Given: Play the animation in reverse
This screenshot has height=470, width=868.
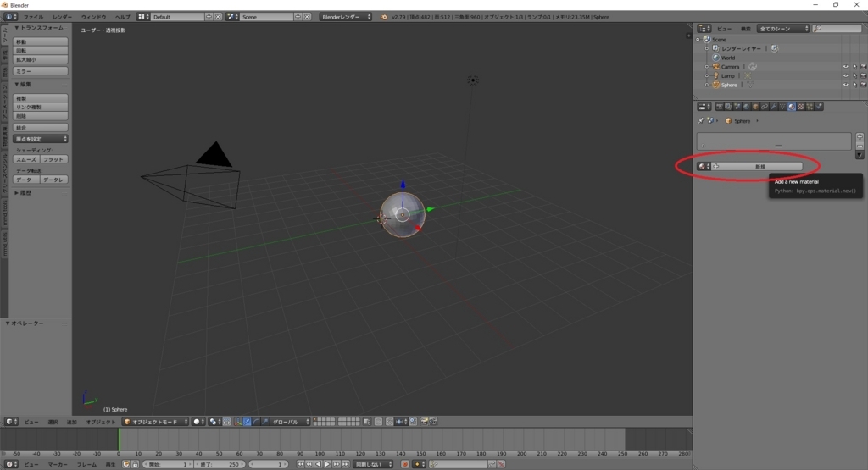Looking at the screenshot, I should [319, 464].
